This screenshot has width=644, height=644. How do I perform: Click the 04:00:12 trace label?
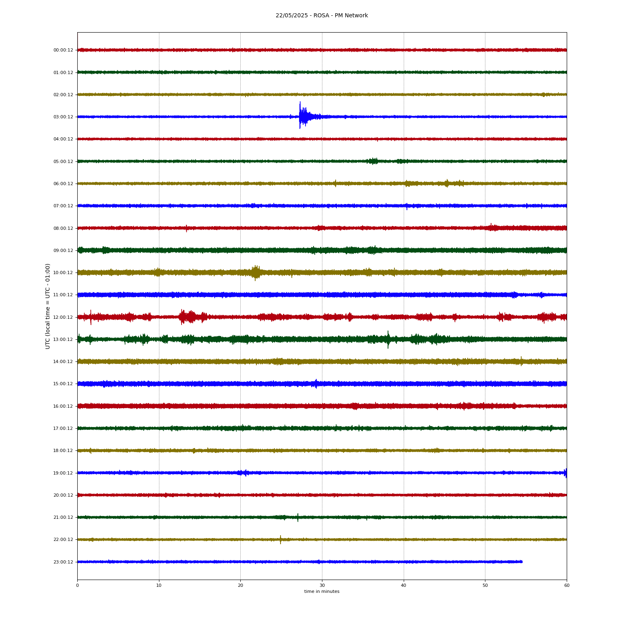click(63, 139)
